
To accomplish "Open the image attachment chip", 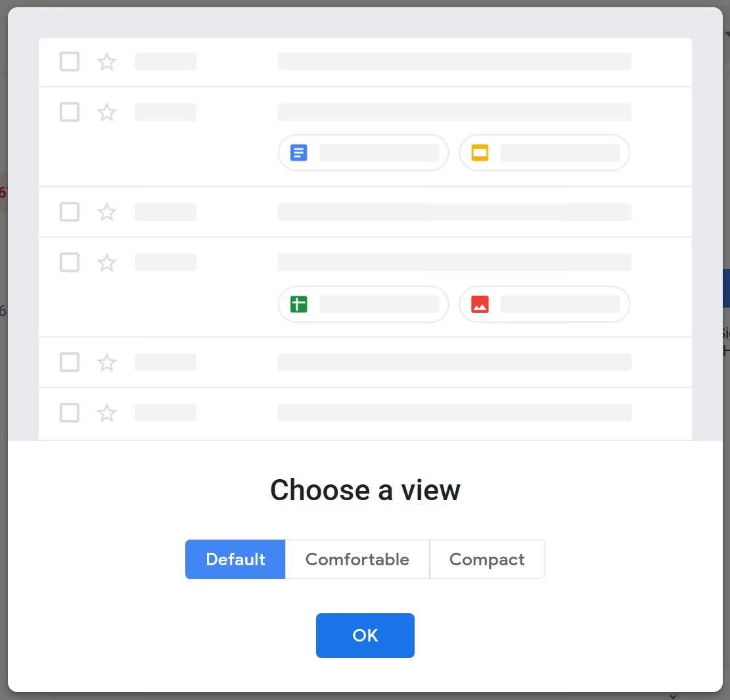I will click(544, 304).
